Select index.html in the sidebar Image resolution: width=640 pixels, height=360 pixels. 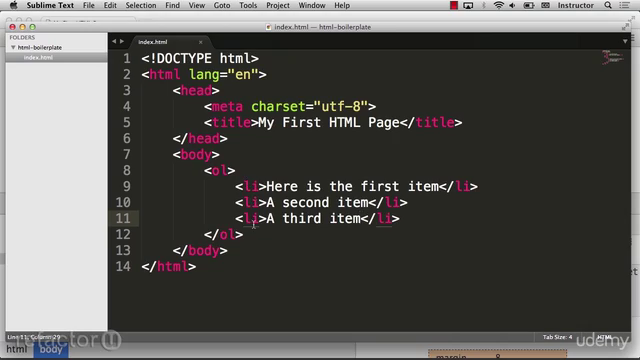click(38, 58)
